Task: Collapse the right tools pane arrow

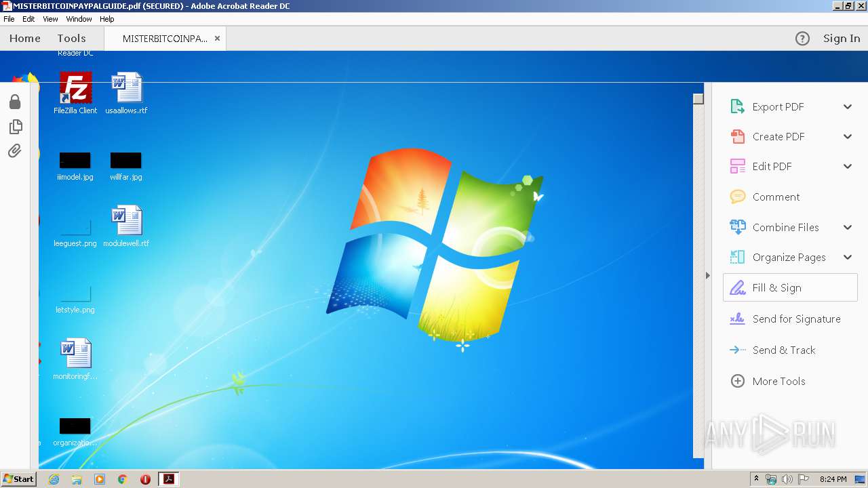Action: [708, 276]
